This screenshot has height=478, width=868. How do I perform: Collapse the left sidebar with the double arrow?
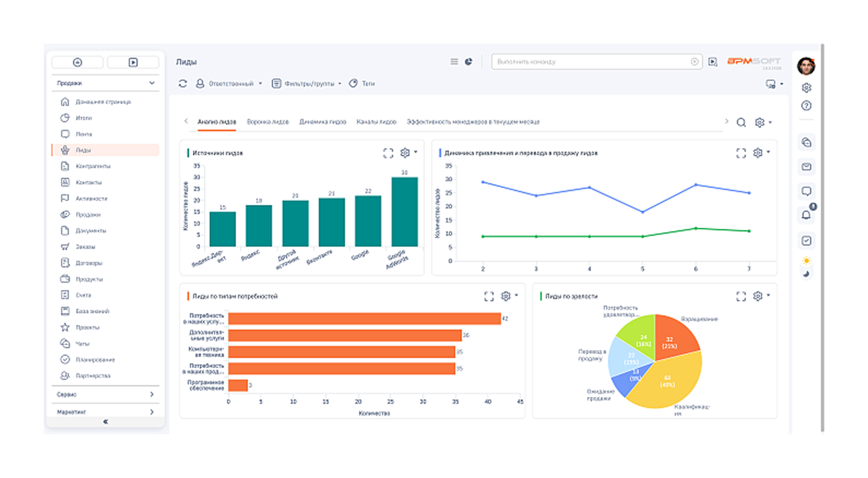point(105,422)
